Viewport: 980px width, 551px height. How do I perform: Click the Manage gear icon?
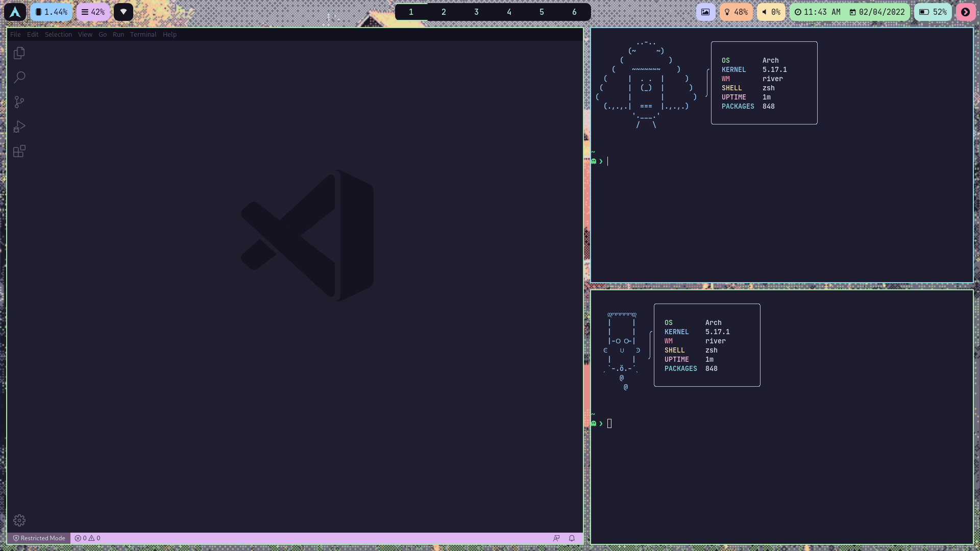(19, 520)
